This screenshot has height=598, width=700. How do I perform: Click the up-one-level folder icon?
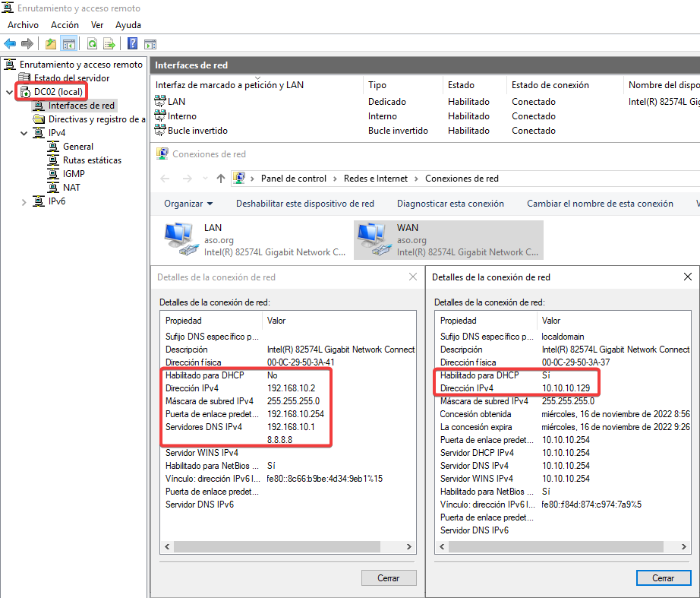50,43
